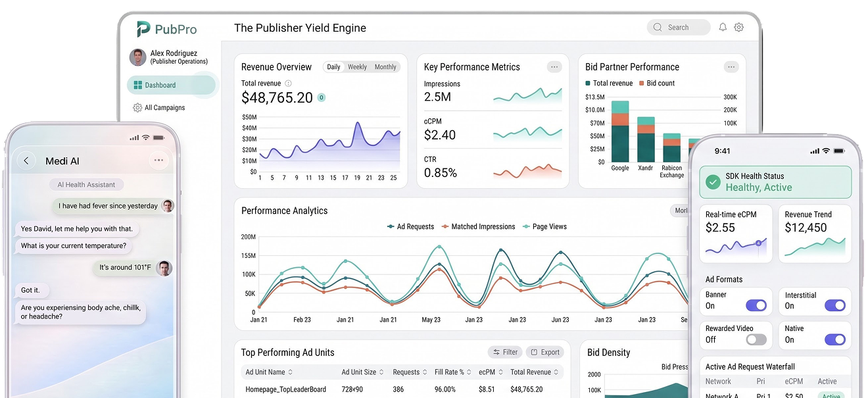Viewport: 868px width, 398px height.
Task: Click the AI Health Assistant label
Action: pyautogui.click(x=86, y=185)
